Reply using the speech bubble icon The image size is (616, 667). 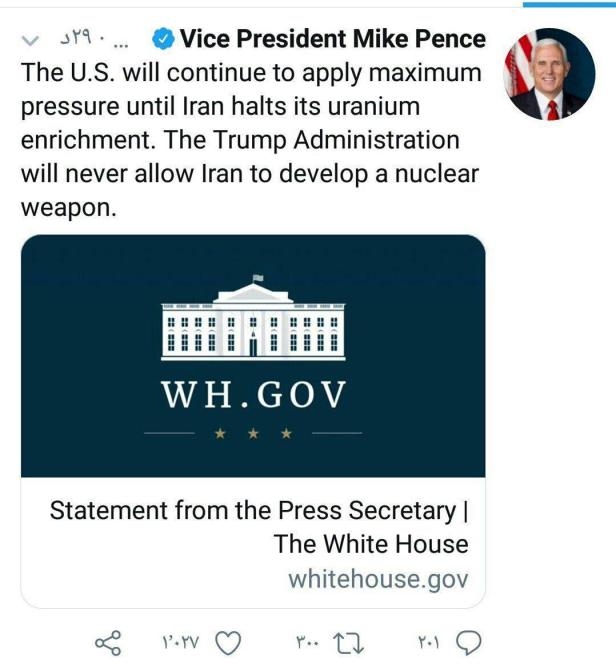click(x=469, y=641)
